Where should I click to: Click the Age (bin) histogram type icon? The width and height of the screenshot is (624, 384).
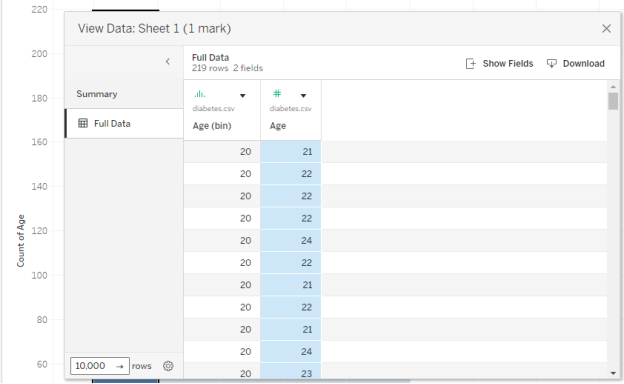[199, 94]
